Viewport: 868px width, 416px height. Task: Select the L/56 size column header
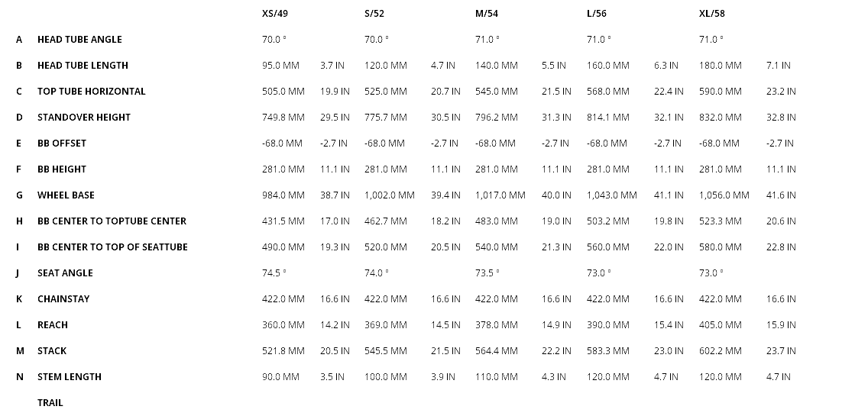click(597, 14)
